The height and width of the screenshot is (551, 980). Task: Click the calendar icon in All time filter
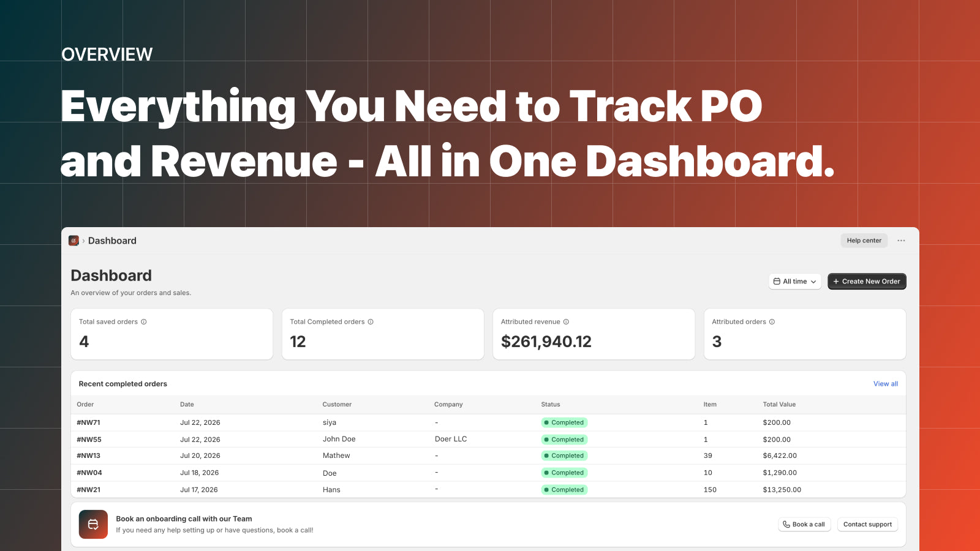[x=777, y=282]
